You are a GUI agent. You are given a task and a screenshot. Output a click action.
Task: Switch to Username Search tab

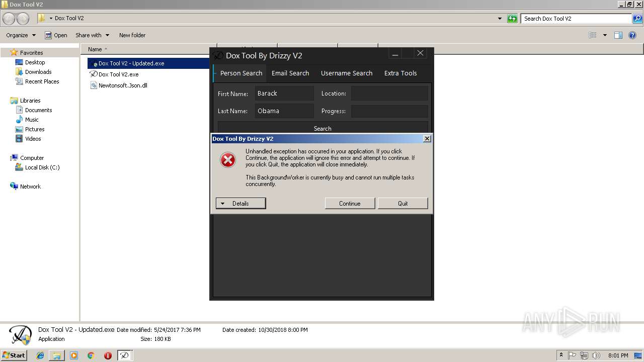coord(347,73)
